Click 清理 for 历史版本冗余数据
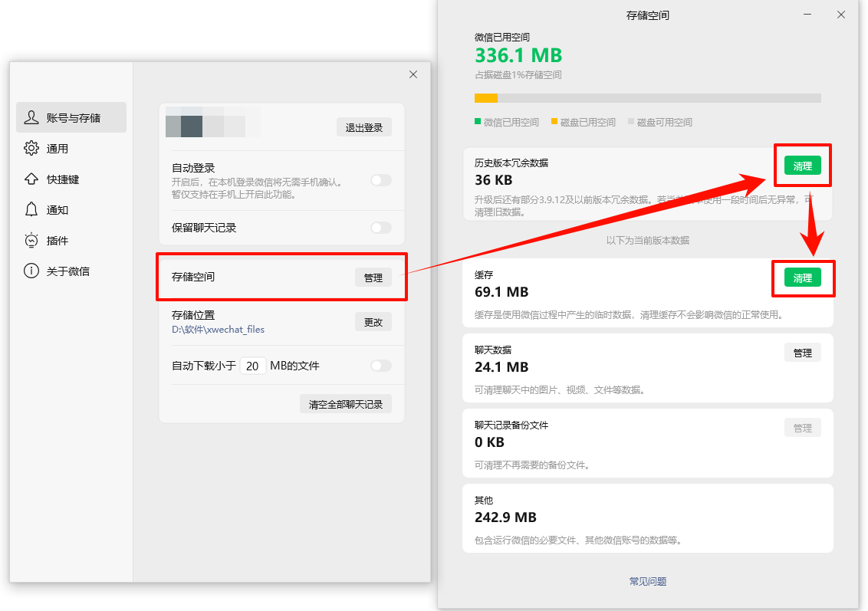Screen dimensions: 868x611 [x=802, y=166]
